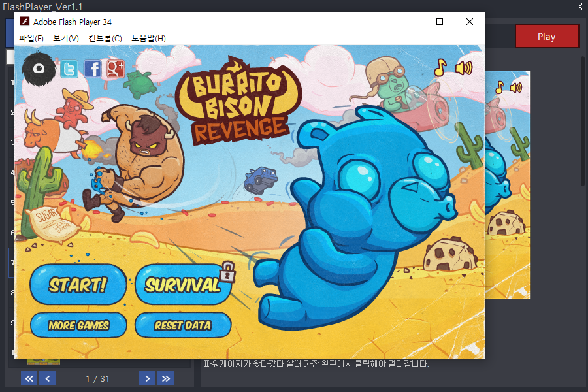Viewport: 588px width, 392px height.
Task: Minimize the Adobe Flash Player window
Action: tap(410, 22)
